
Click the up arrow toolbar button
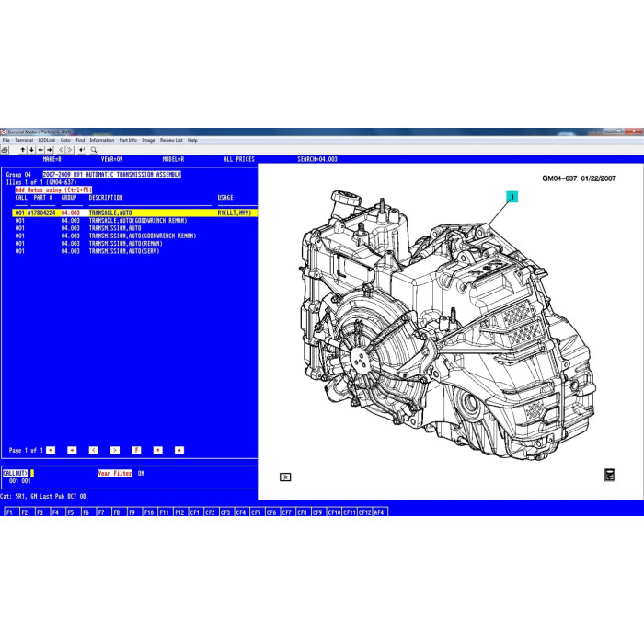point(22,149)
